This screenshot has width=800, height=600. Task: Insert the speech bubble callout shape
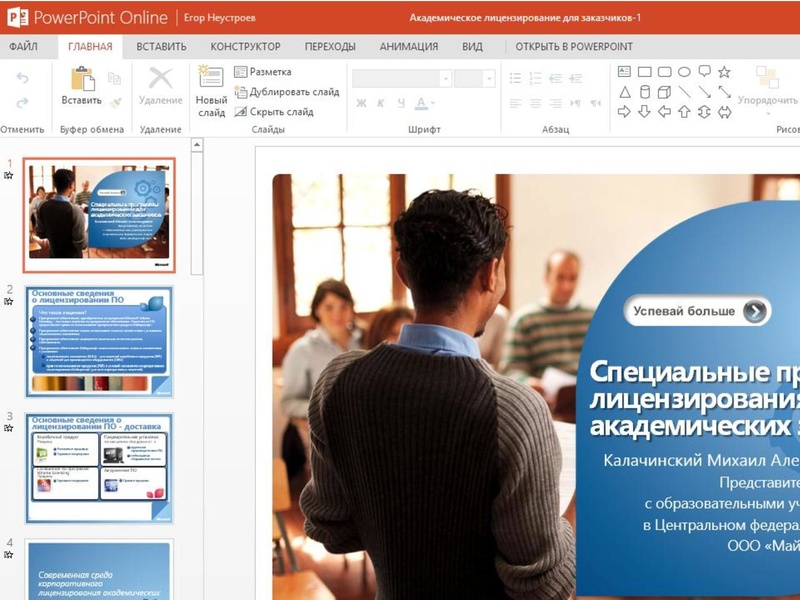tap(704, 72)
